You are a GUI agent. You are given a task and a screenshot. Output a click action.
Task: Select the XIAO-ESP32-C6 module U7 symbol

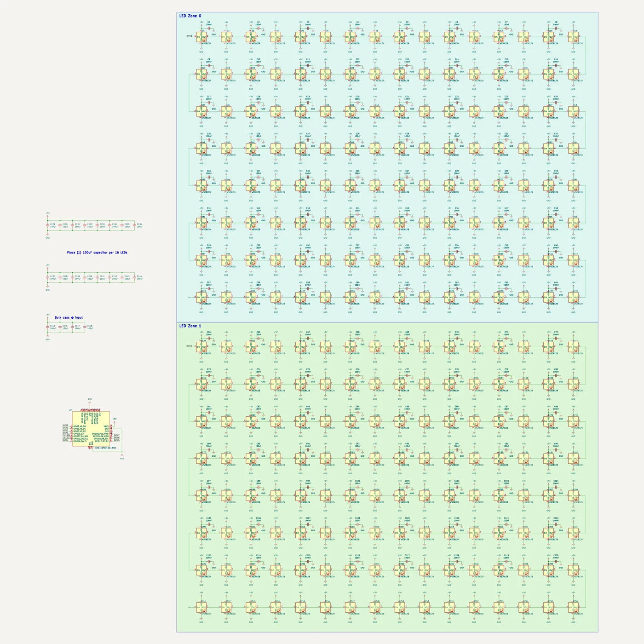click(91, 429)
